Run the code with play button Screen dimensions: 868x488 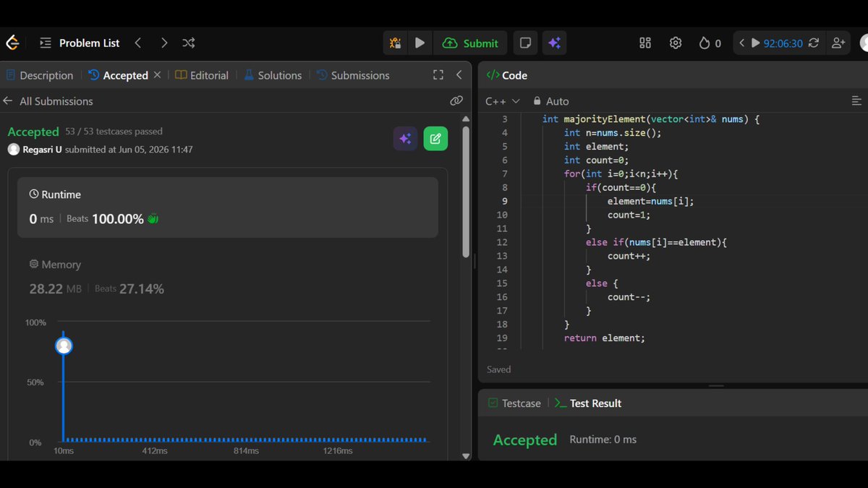click(x=420, y=43)
